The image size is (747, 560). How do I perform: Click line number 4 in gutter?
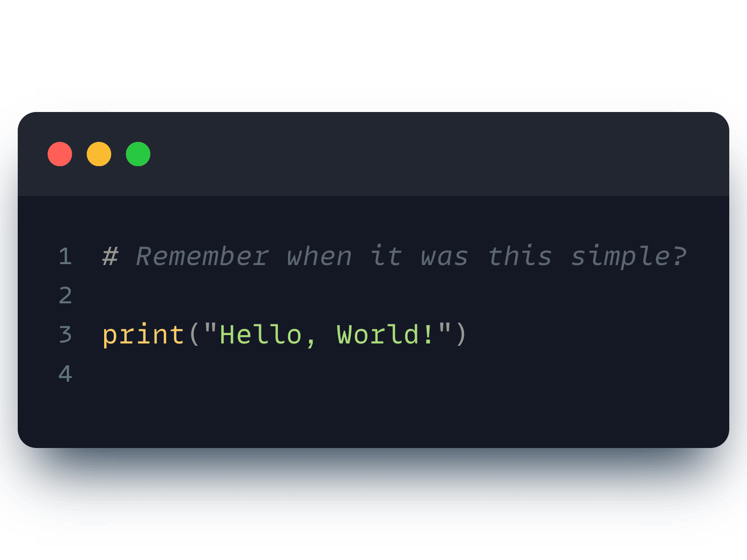tap(65, 374)
